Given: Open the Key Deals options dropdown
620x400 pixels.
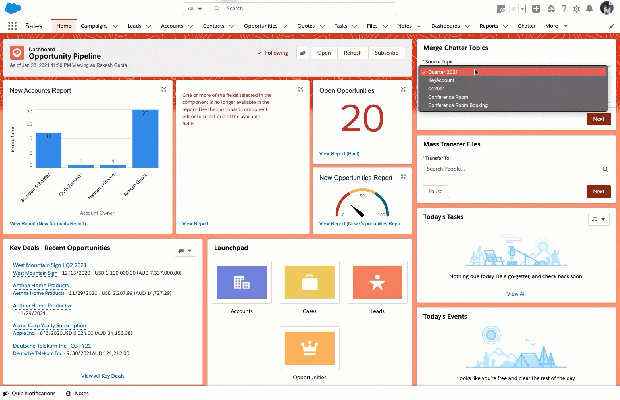Looking at the screenshot, I should (x=185, y=251).
